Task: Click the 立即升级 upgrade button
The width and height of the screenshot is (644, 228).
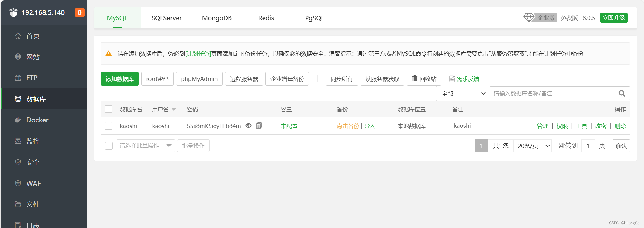Action: pos(614,18)
